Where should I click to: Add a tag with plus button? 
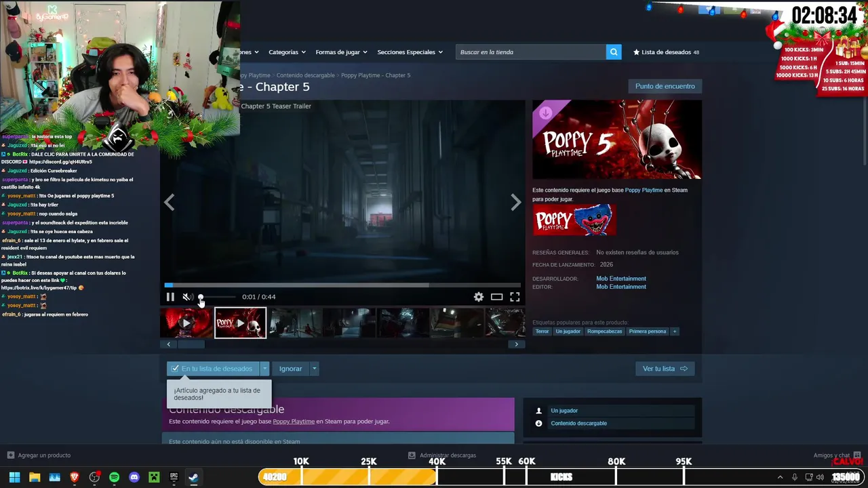[674, 331]
